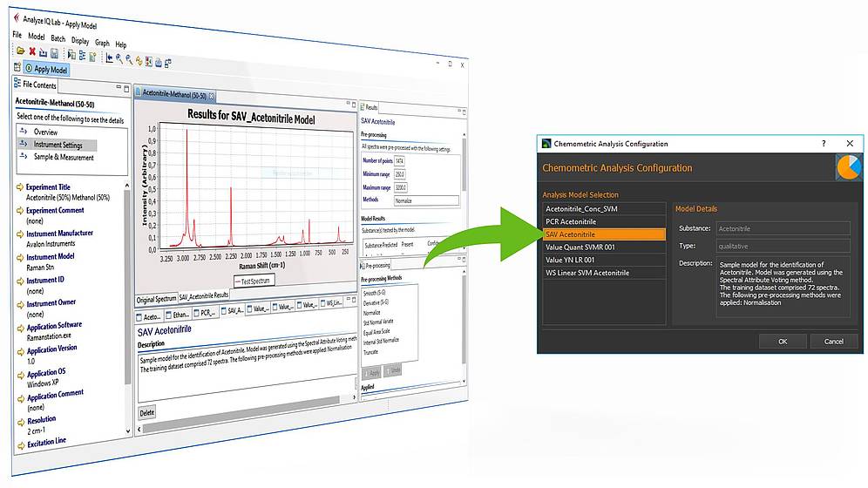Minimize the File Contents panel
868x488 pixels.
tap(117, 86)
